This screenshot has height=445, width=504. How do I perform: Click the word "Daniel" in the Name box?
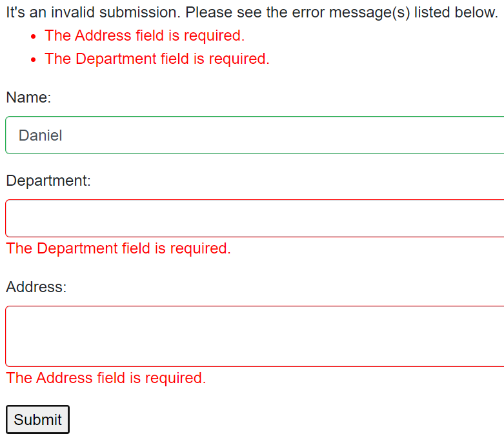pos(40,135)
